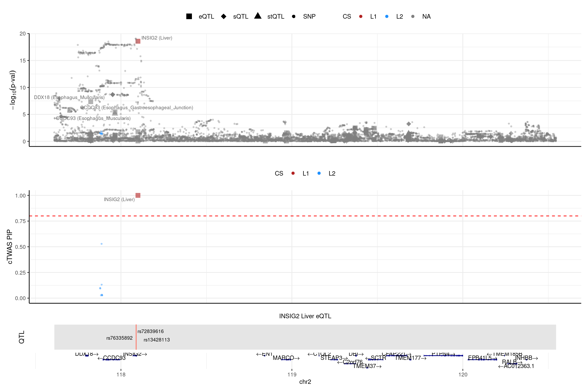Click the CCDC93 gene track label
The image size is (588, 392).
pyautogui.click(x=114, y=358)
